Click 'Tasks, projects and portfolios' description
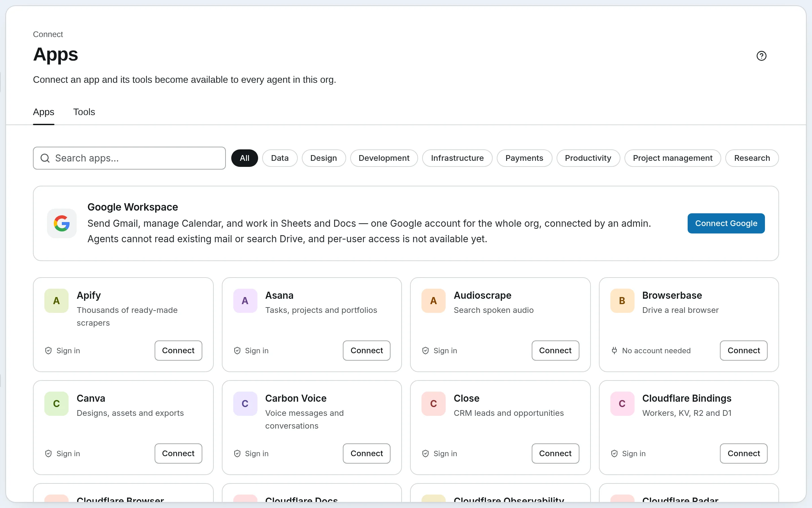Image resolution: width=812 pixels, height=508 pixels. click(321, 310)
